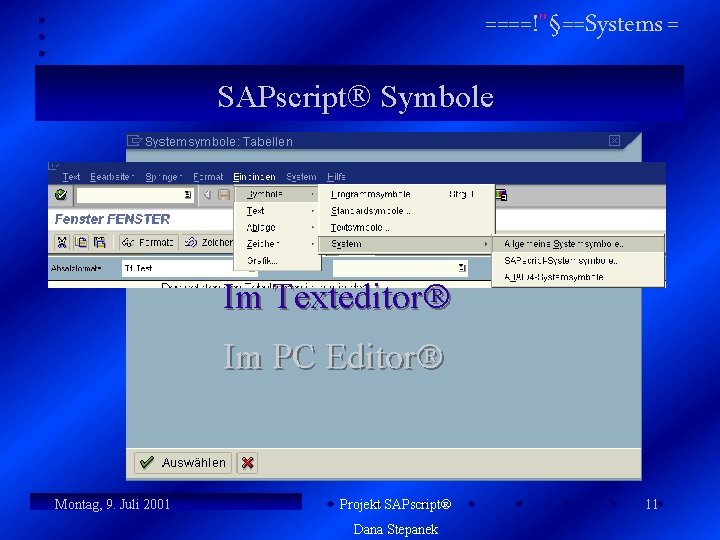This screenshot has width=720, height=540.
Task: Open the Text menu in menu bar
Action: [71, 177]
